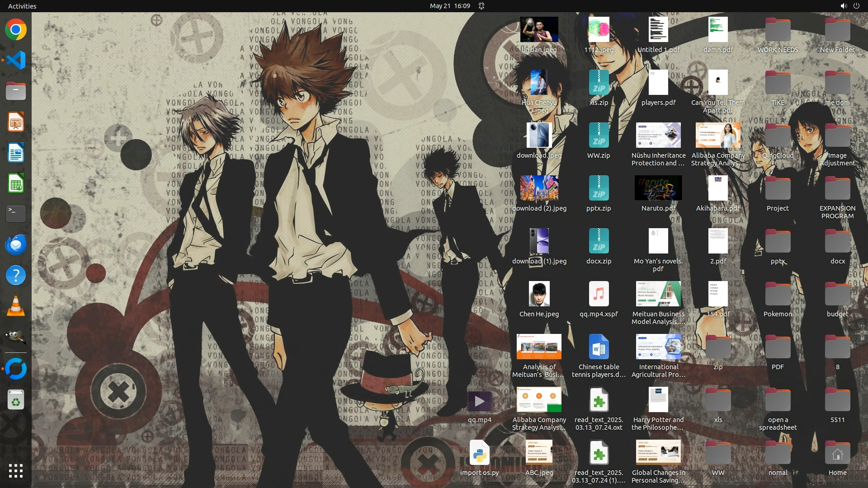
Task: Open VLC media player in dock
Action: 16,306
